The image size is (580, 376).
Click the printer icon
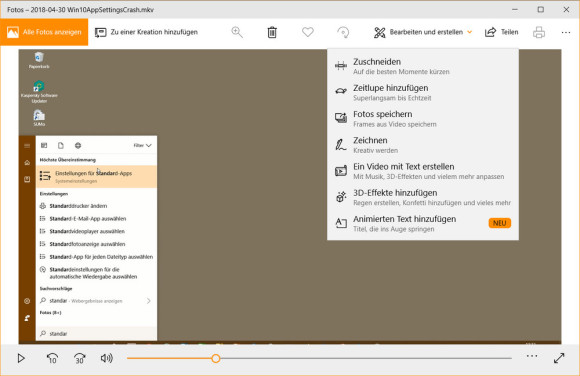point(539,32)
